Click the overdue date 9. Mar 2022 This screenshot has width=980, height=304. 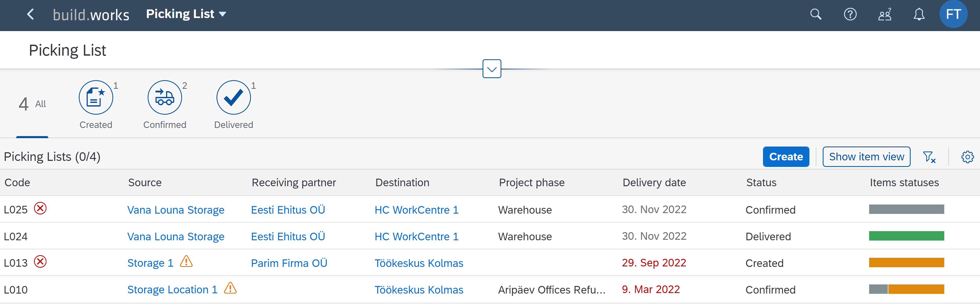(651, 290)
